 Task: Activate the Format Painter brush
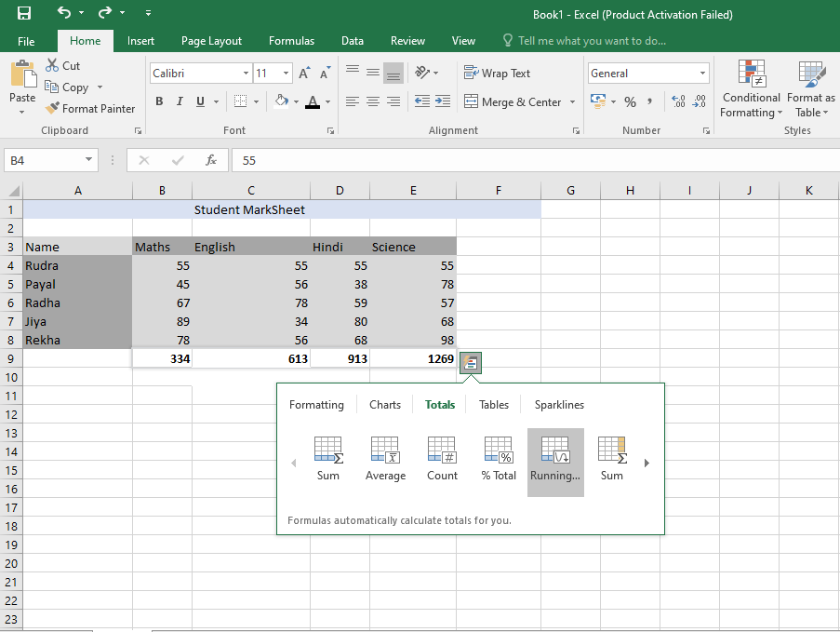click(52, 108)
